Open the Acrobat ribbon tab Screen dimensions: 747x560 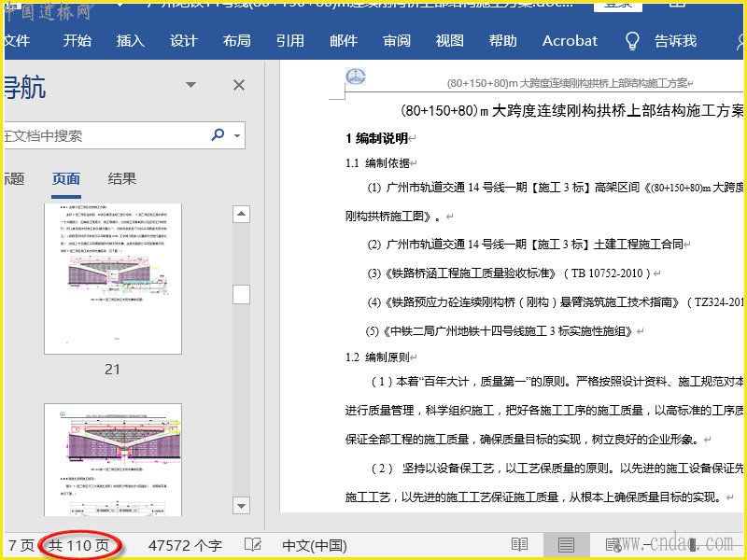[570, 40]
